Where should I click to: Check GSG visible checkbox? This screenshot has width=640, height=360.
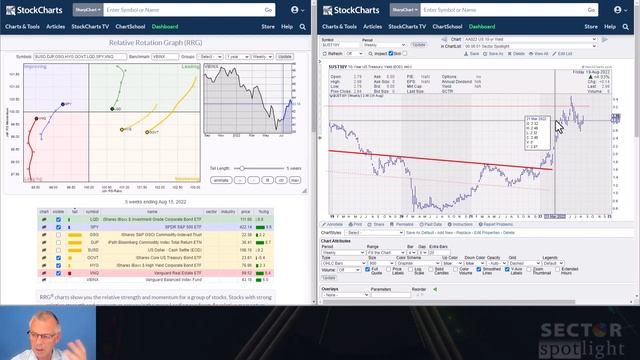pyautogui.click(x=58, y=235)
